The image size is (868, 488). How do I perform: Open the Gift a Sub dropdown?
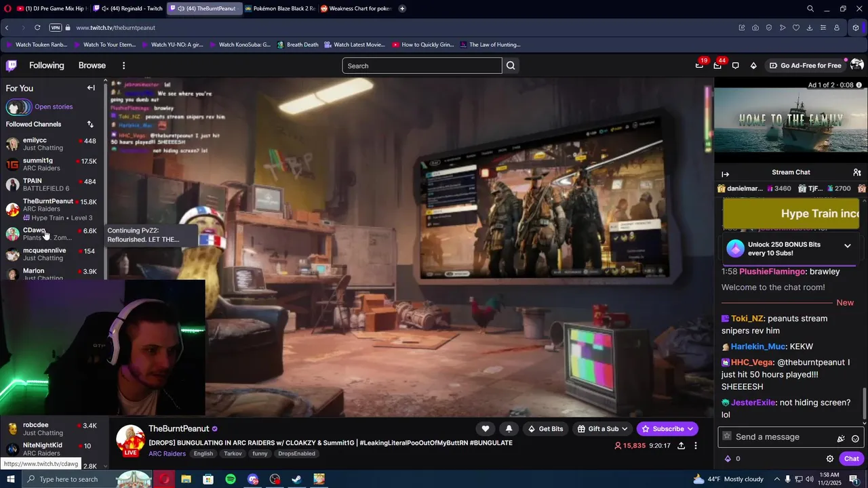(602, 429)
